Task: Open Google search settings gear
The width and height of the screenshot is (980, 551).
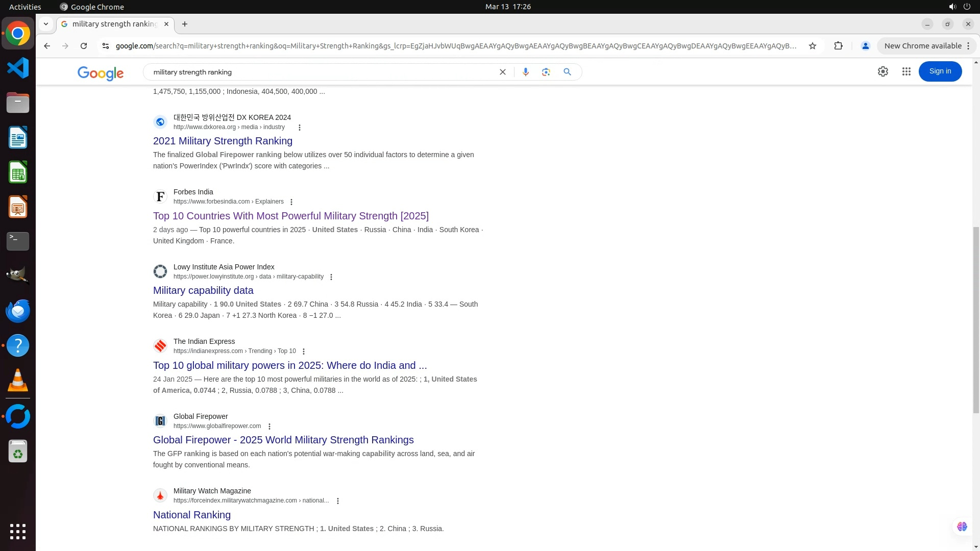Action: (883, 72)
